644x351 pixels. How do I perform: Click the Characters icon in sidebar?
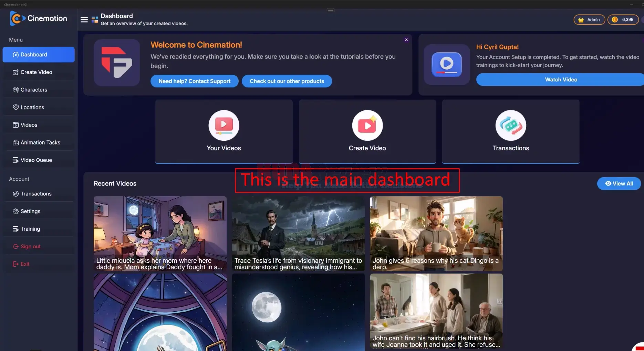click(x=15, y=90)
